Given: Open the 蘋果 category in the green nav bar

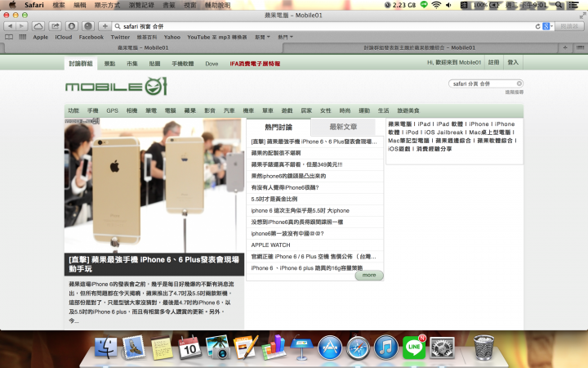Looking at the screenshot, I should pyautogui.click(x=189, y=110).
